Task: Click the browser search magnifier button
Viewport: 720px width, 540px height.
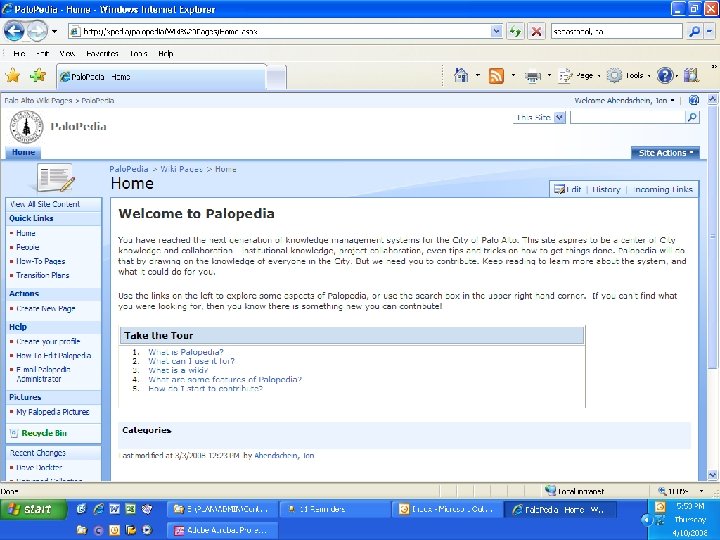Action: coord(694,31)
